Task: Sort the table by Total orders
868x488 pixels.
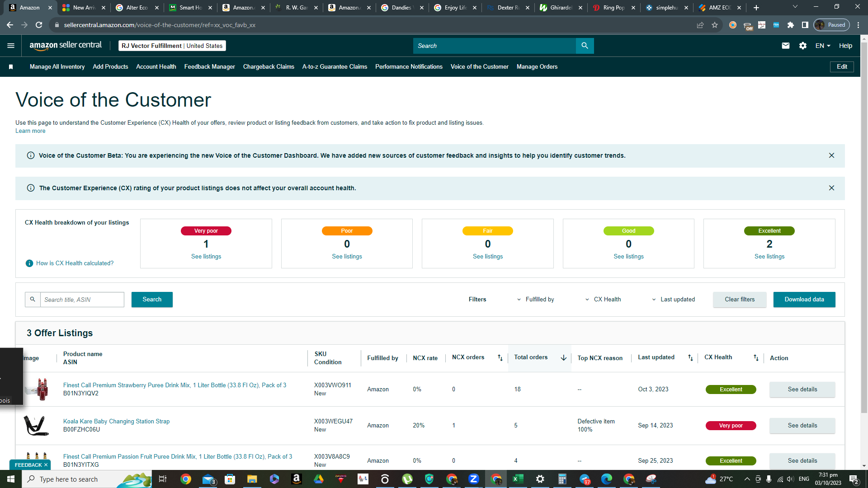Action: 563,357
